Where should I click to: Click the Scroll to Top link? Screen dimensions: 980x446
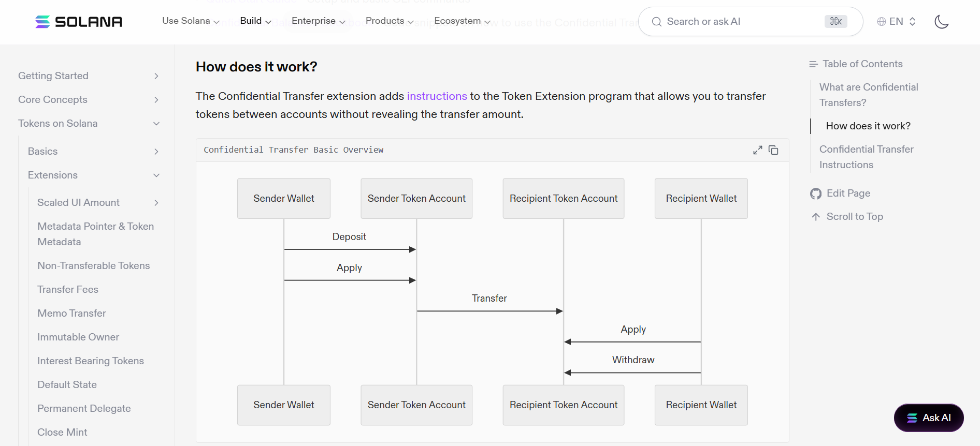pos(855,217)
